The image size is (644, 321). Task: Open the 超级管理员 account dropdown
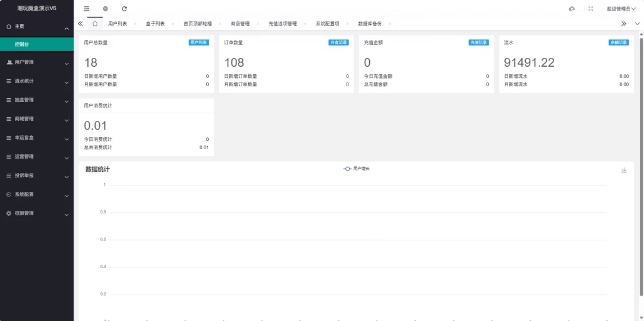621,9
